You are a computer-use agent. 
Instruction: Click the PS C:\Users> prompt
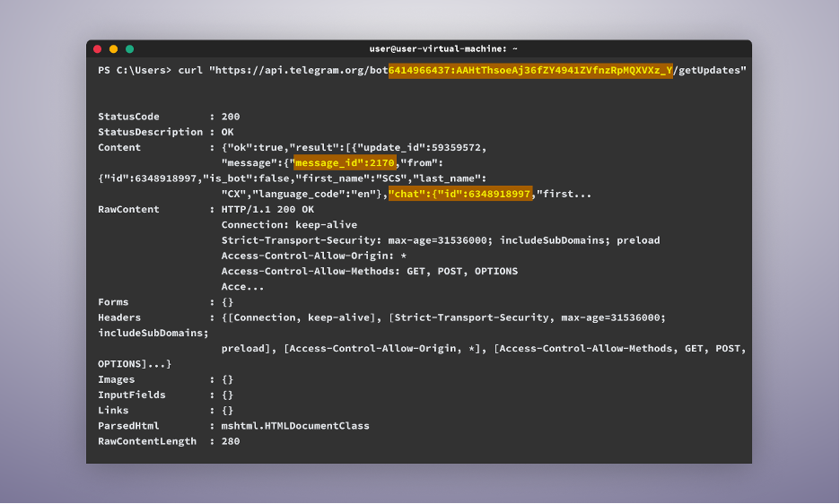[135, 70]
